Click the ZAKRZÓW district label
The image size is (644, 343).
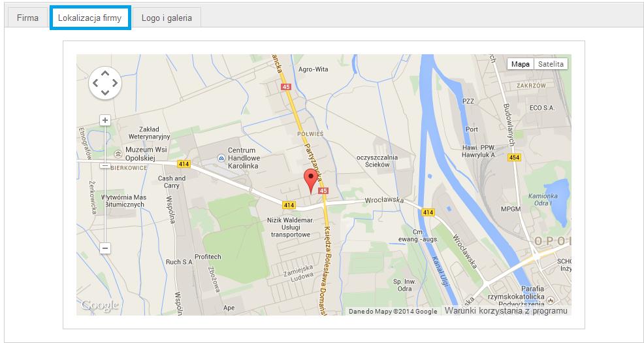point(532,86)
